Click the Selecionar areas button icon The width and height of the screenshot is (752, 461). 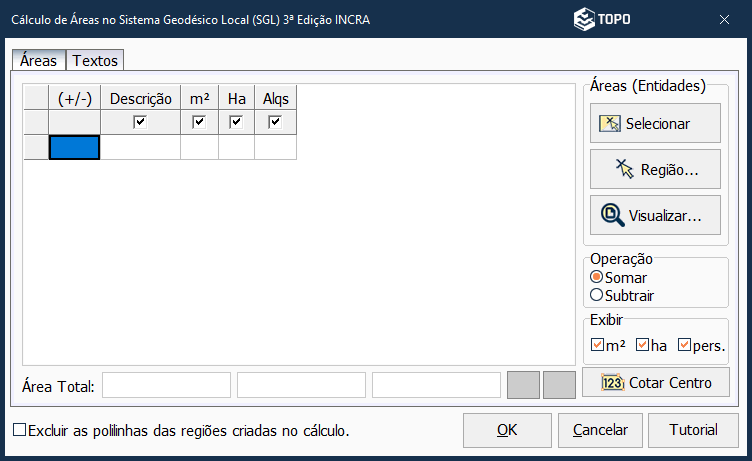pos(610,124)
